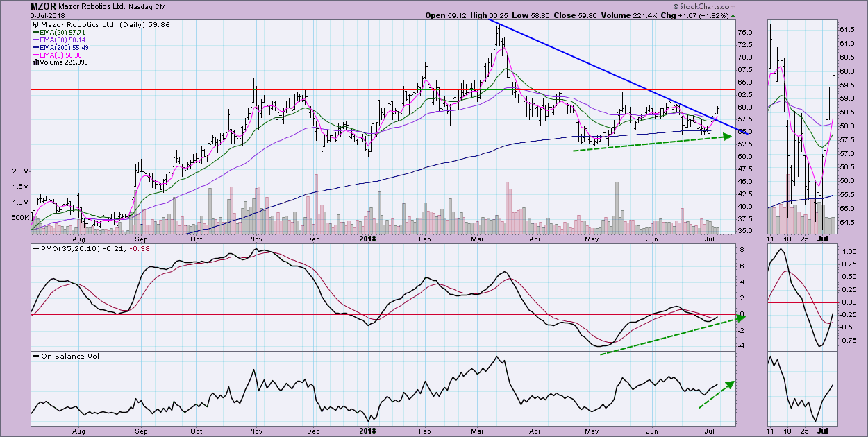
Task: Click the price bar icon beside Mazor Robotics (Daily)
Action: (34, 25)
